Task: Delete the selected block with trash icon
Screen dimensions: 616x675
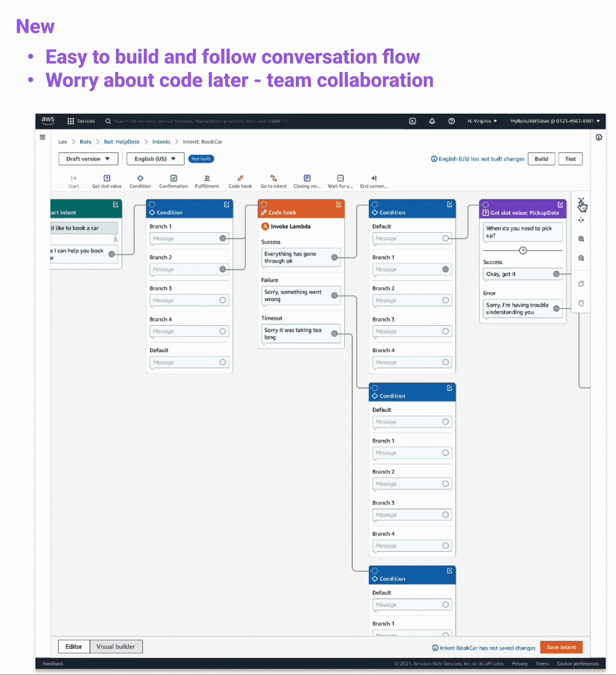Action: [581, 303]
